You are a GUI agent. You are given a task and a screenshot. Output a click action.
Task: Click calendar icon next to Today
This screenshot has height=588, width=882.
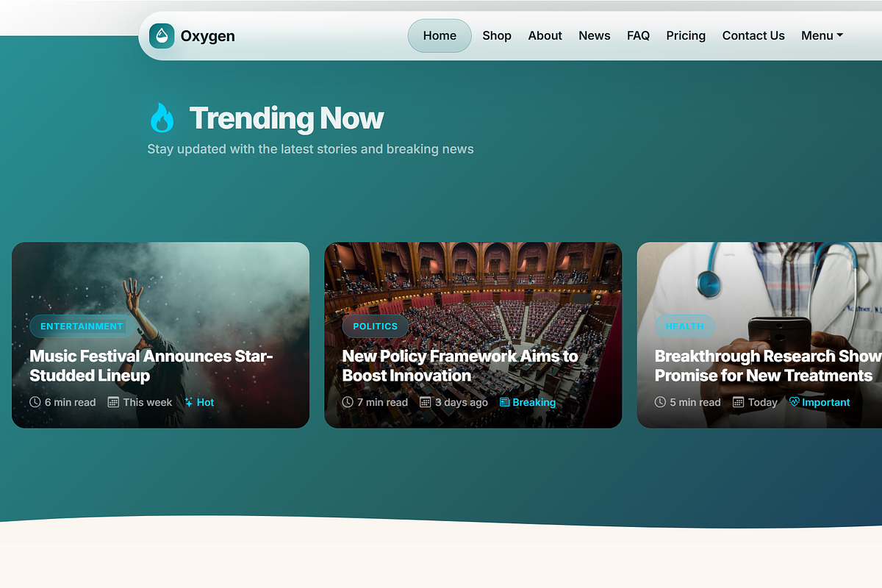tap(739, 402)
